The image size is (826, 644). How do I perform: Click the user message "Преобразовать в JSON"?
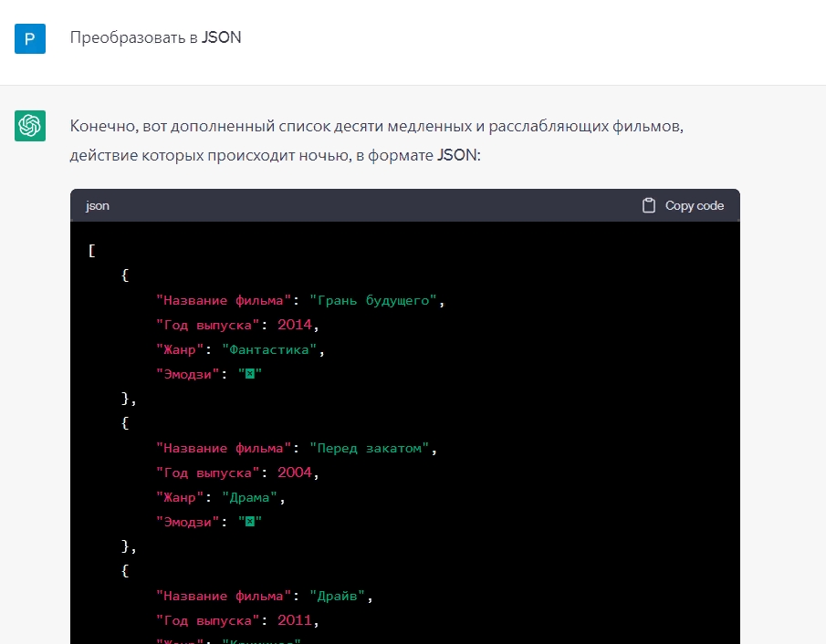[x=155, y=37]
